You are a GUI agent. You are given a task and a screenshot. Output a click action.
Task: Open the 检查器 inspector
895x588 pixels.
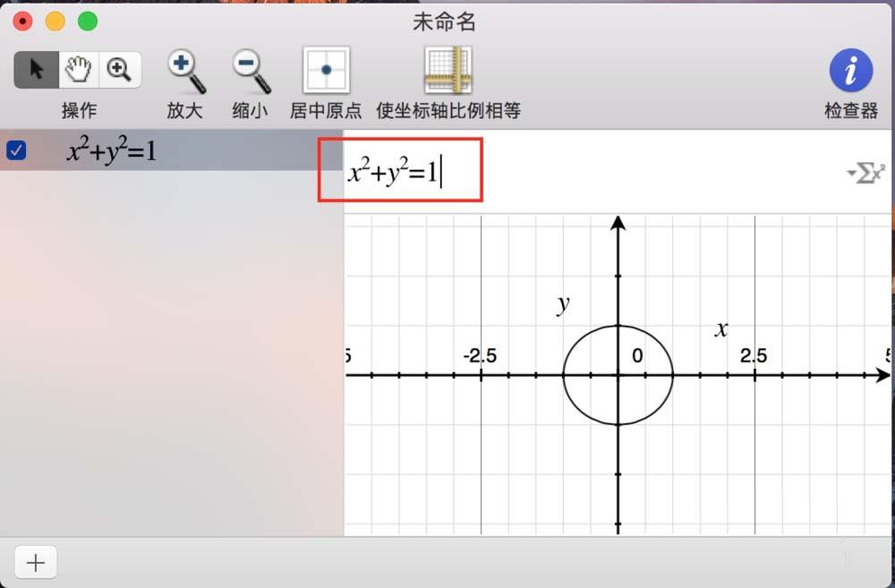click(850, 69)
